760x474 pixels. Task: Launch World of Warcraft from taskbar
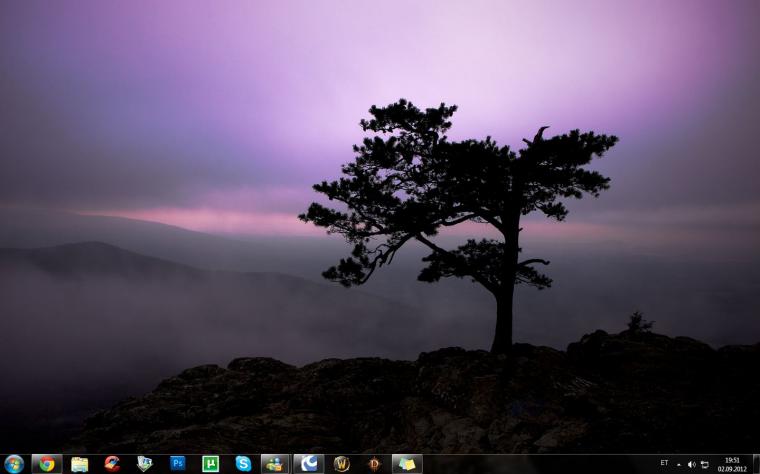coord(342,464)
